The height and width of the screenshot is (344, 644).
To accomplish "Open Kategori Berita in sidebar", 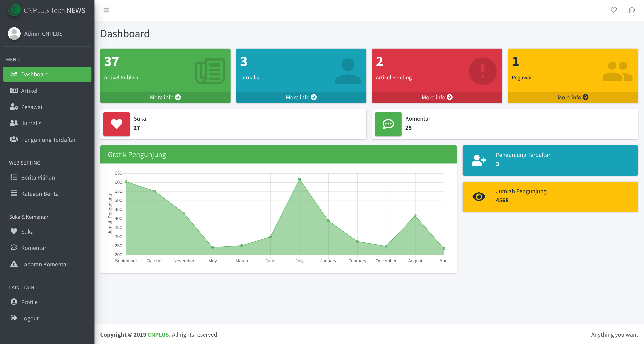I will [40, 194].
